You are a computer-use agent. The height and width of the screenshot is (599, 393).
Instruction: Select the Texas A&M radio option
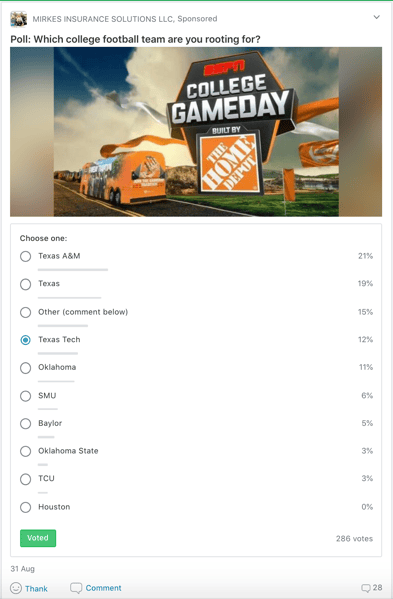tap(26, 256)
